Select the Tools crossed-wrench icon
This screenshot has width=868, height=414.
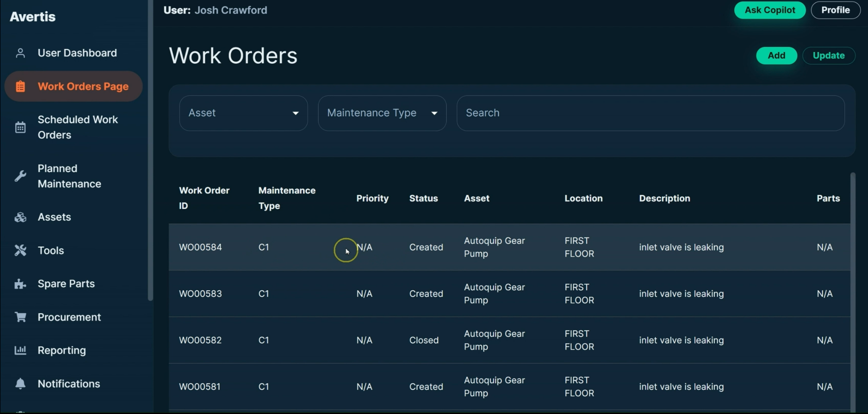(21, 250)
